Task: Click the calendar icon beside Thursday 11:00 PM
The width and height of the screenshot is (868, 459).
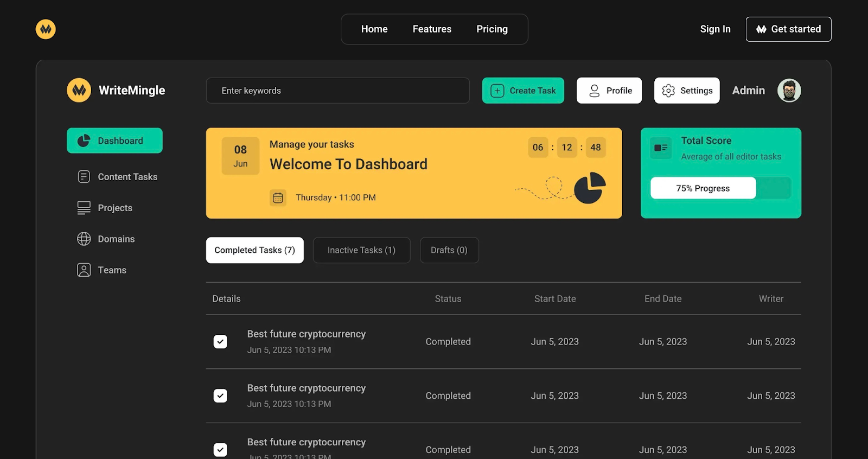Action: (x=278, y=198)
